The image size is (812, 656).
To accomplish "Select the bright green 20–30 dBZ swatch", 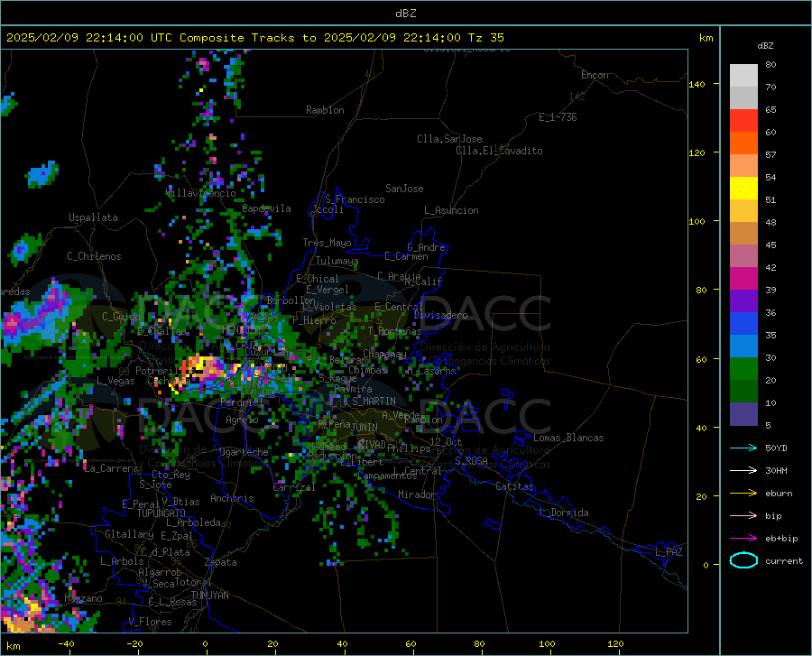I will coord(743,369).
